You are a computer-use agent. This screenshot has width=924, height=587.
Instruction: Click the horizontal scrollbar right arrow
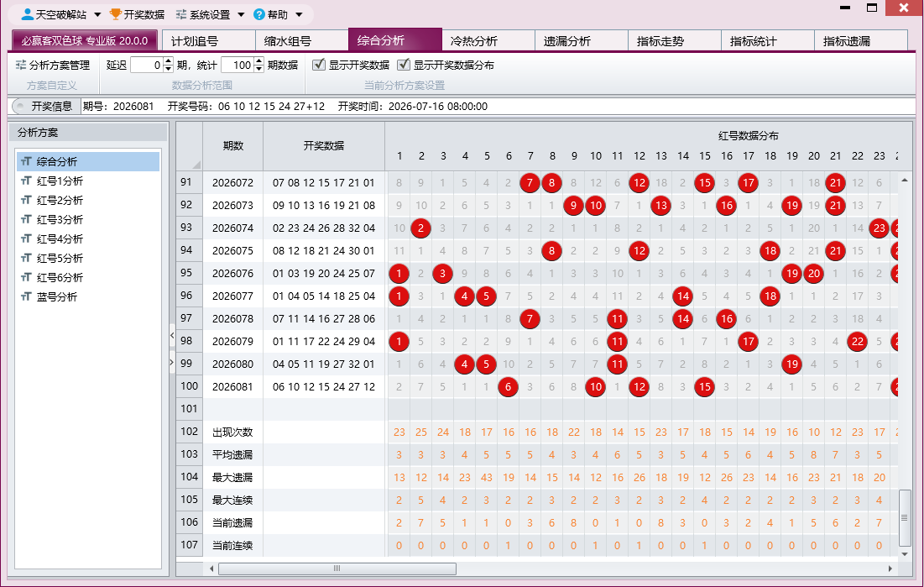pyautogui.click(x=890, y=569)
